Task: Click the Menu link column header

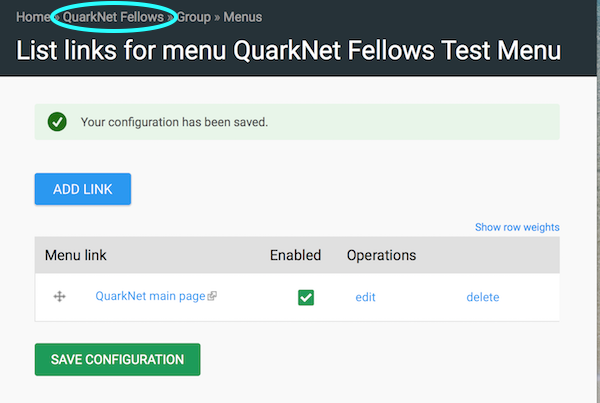Action: [76, 255]
